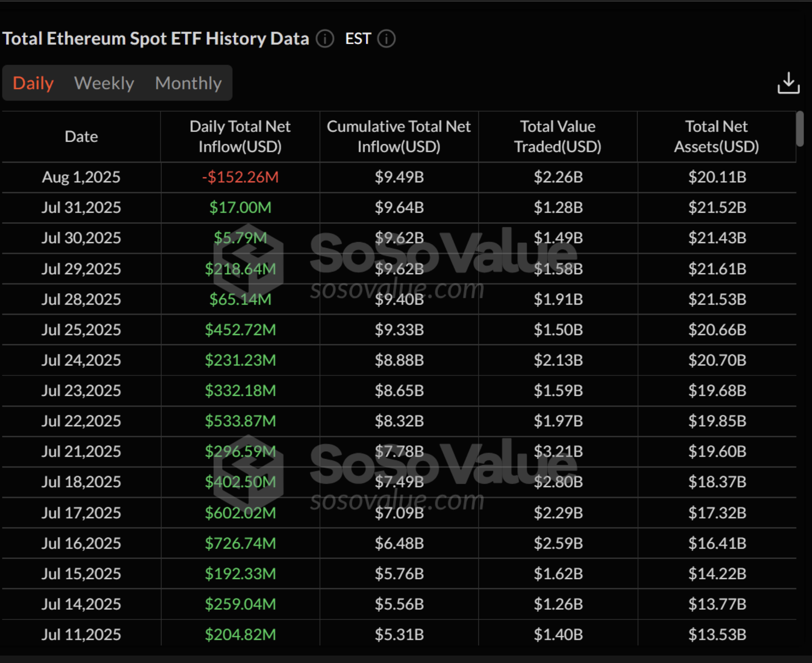This screenshot has width=812, height=663.
Task: Click the $259.04M inflow value
Action: pos(240,604)
